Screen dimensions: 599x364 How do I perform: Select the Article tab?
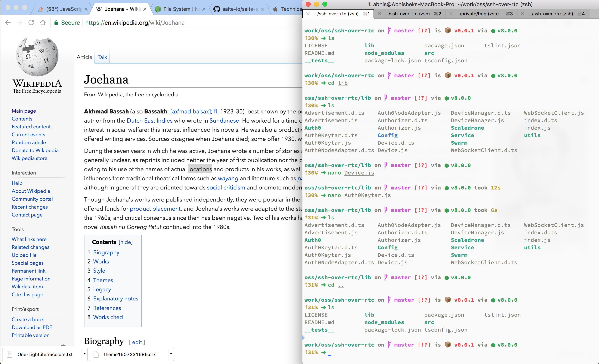coord(84,57)
